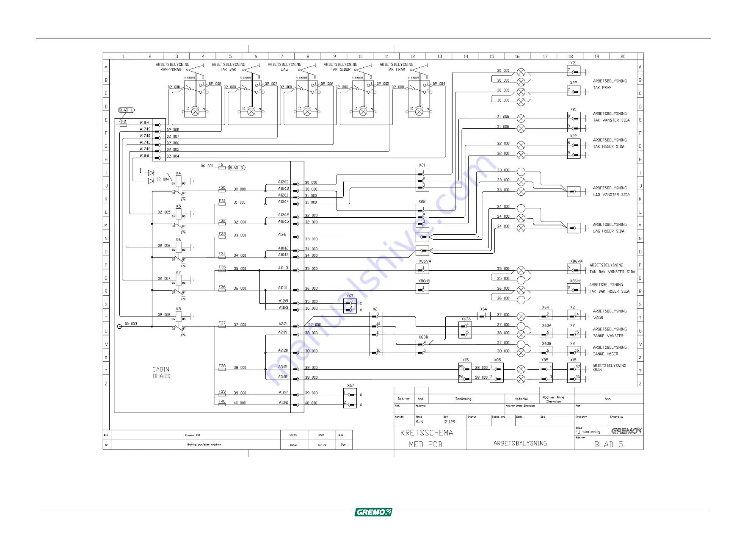Screen dimensions: 756x535
Task: Click the Cummins QSB revision note
Action: pyautogui.click(x=193, y=435)
